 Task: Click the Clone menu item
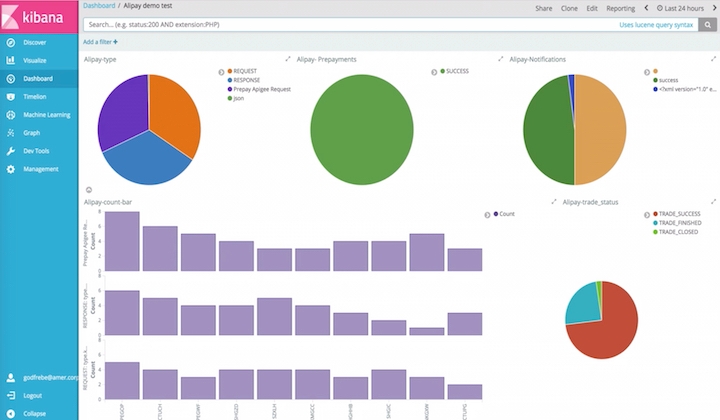point(569,8)
